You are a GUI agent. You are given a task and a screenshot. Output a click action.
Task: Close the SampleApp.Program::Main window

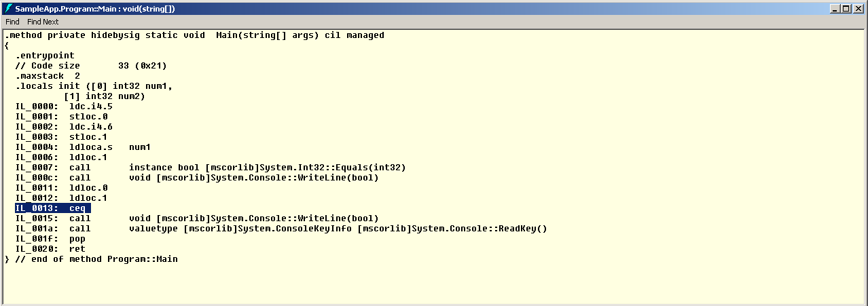coord(858,8)
